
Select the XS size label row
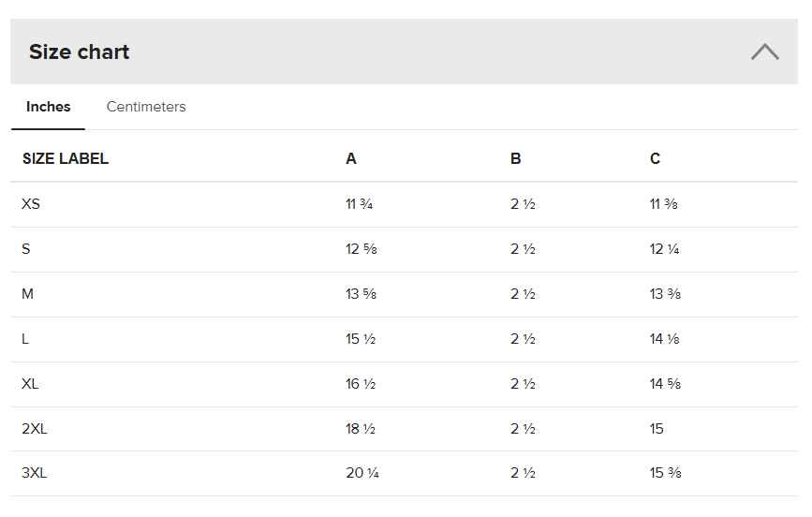[31, 204]
